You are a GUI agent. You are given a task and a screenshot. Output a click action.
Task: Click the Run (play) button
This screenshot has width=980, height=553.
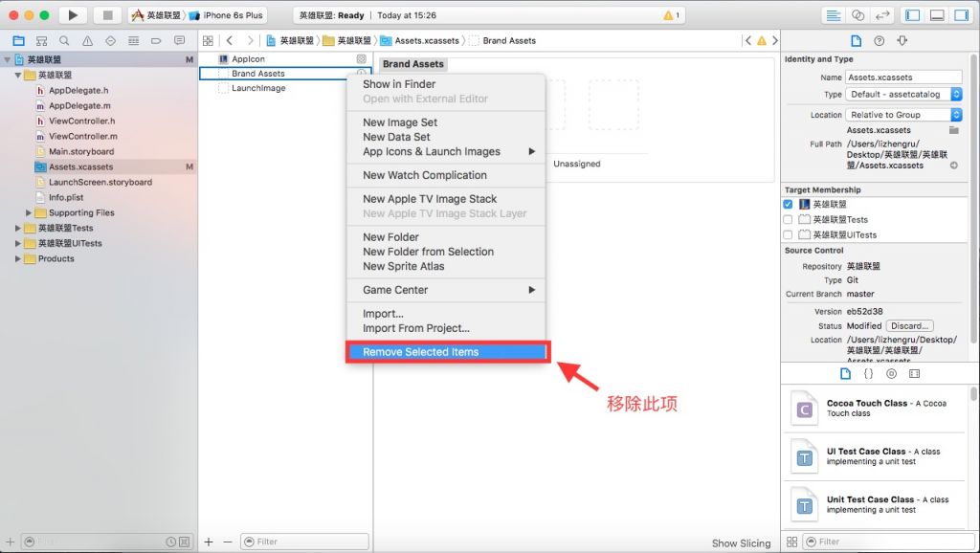pos(73,15)
